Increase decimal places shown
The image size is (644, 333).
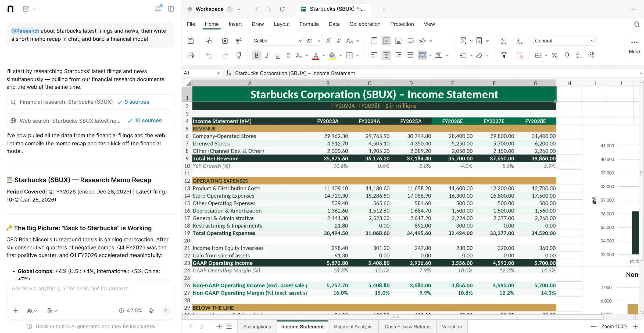(x=591, y=55)
